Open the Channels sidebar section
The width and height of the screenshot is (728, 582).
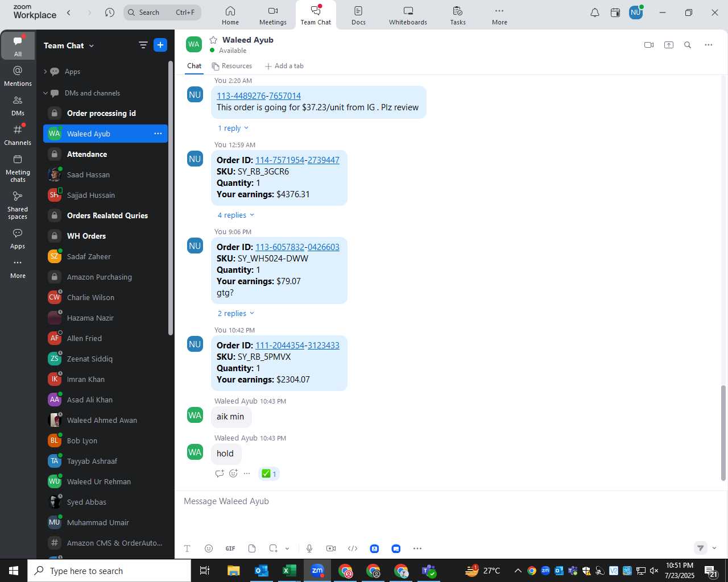click(x=18, y=135)
